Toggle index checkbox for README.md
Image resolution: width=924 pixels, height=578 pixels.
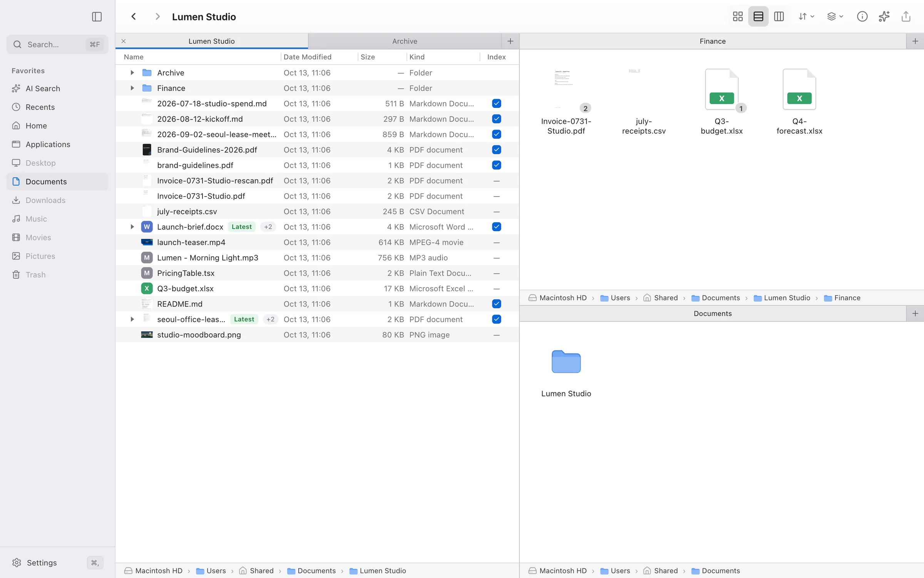pyautogui.click(x=497, y=304)
